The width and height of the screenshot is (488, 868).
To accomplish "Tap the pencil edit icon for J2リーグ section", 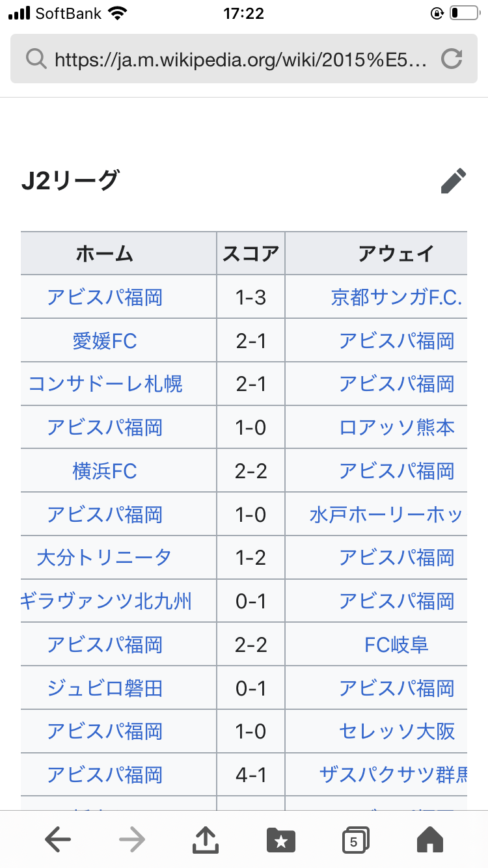I will click(x=454, y=181).
